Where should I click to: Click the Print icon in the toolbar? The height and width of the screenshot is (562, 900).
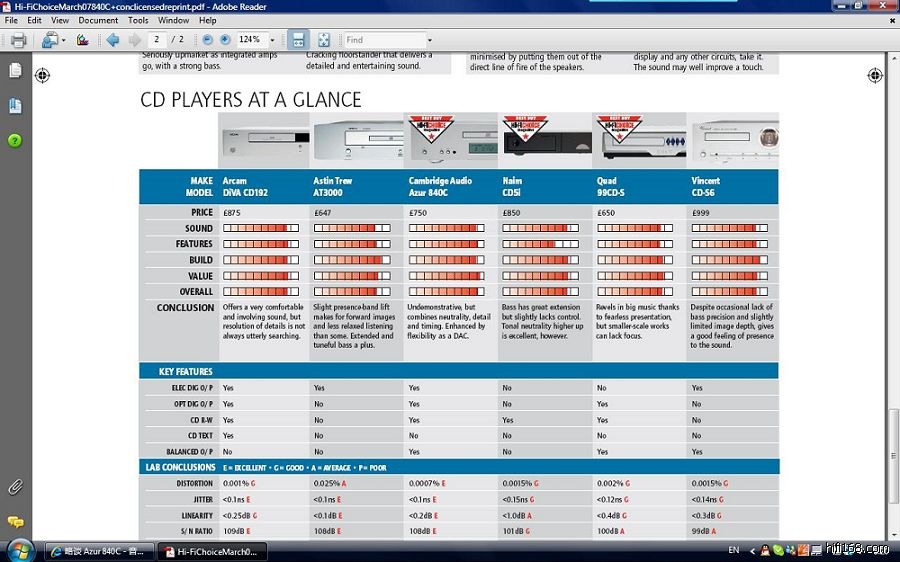[x=18, y=40]
